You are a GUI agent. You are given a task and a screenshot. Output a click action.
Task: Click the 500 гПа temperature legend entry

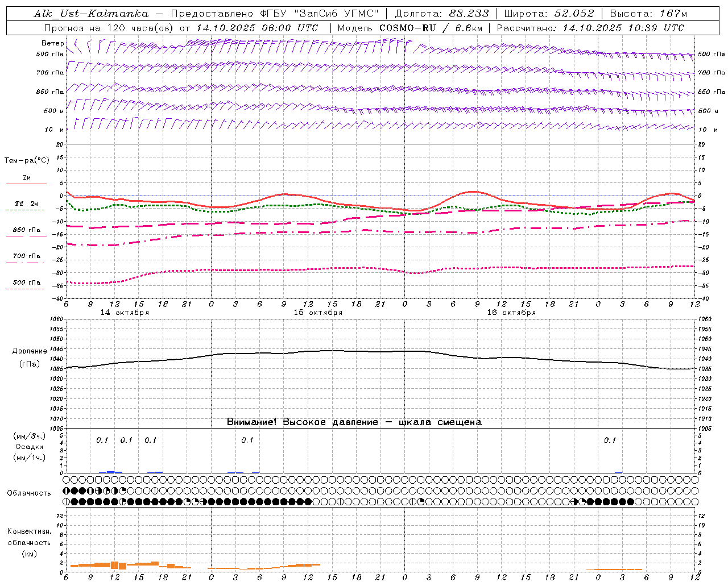(x=27, y=282)
